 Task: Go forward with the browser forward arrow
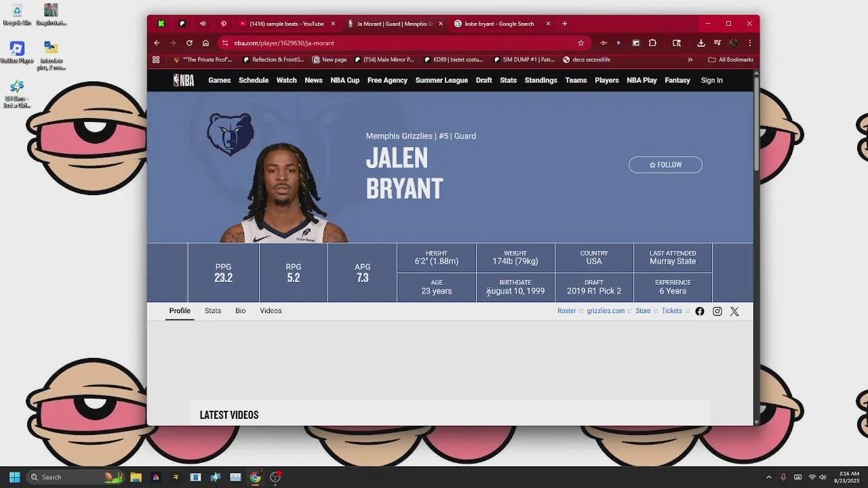tap(173, 43)
